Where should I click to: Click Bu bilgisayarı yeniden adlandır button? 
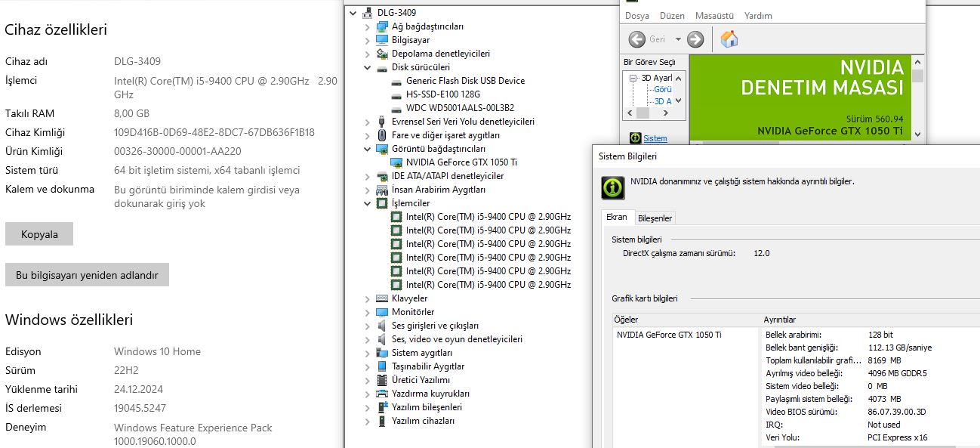[x=87, y=275]
